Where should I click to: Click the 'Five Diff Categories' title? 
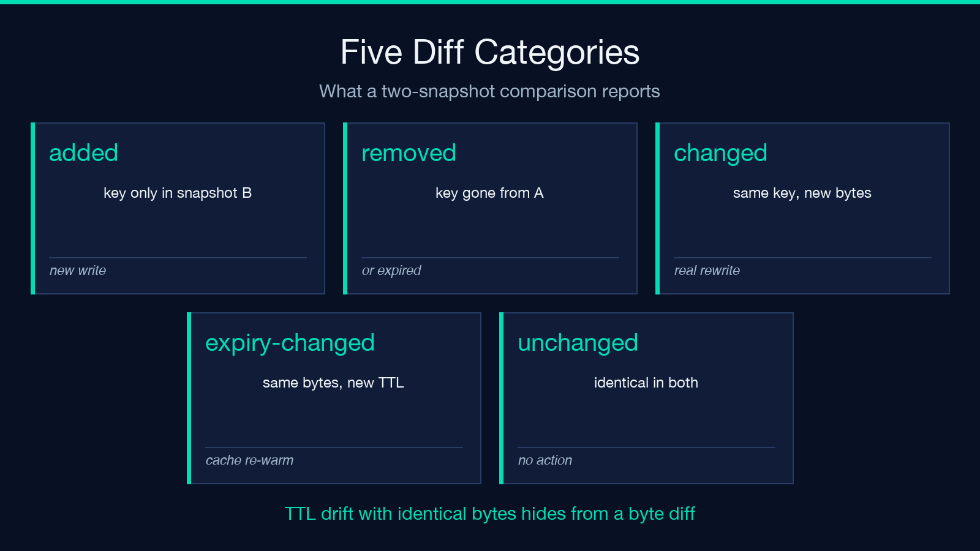[490, 53]
